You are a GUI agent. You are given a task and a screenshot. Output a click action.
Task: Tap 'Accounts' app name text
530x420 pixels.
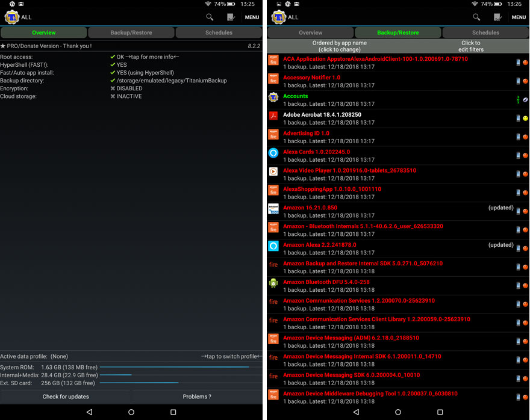[x=296, y=96]
